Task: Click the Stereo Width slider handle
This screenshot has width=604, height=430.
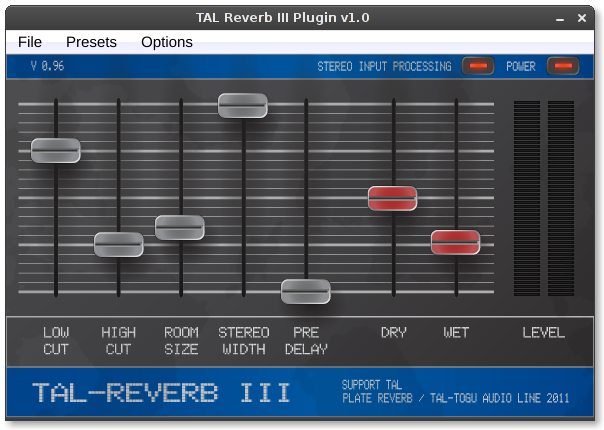Action: click(x=243, y=105)
